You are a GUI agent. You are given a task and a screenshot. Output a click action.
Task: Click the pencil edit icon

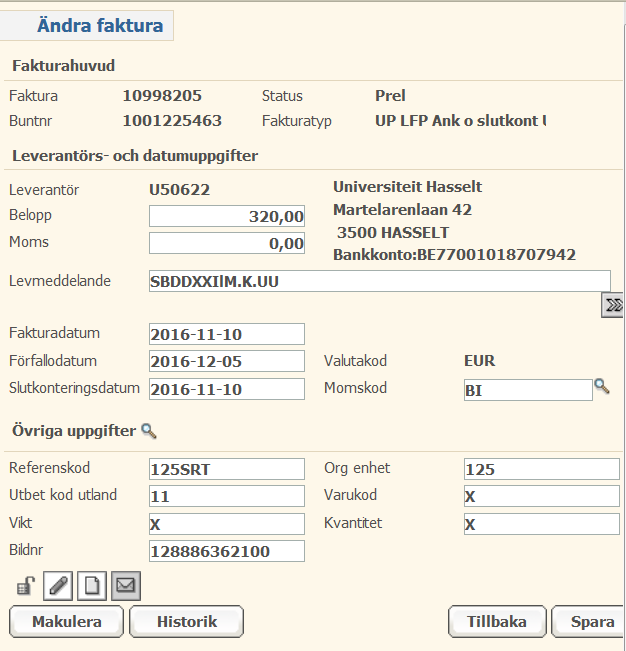click(58, 586)
